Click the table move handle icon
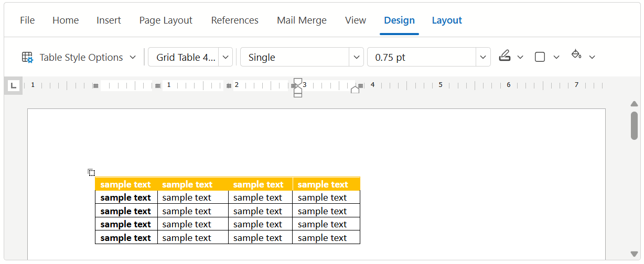 coord(91,172)
